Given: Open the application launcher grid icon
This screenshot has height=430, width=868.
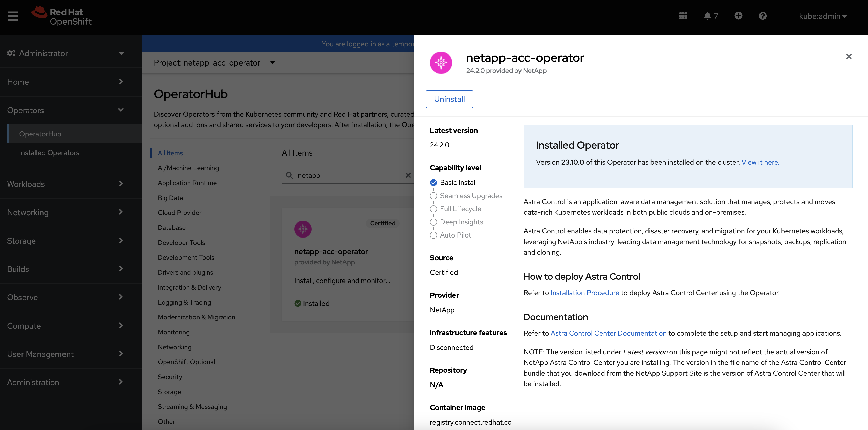Looking at the screenshot, I should tap(683, 16).
